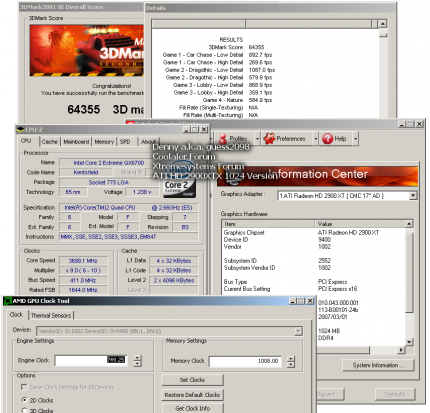Image resolution: width=430 pixels, height=413 pixels.
Task: Click the System Information button
Action: pyautogui.click(x=378, y=365)
